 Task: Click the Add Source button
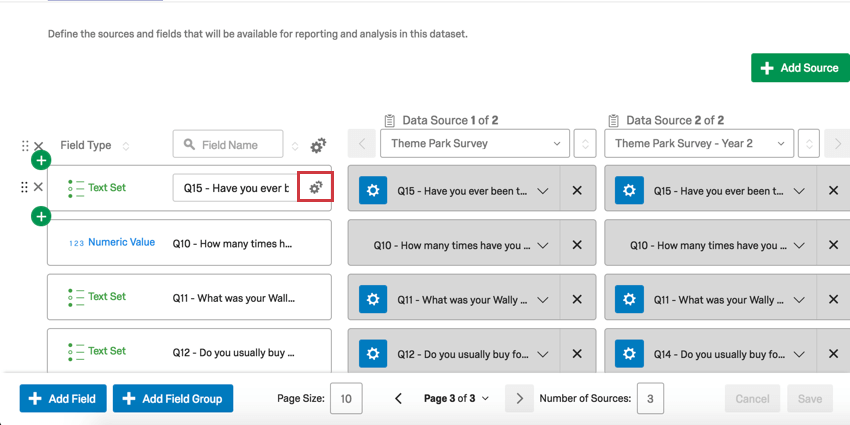800,68
